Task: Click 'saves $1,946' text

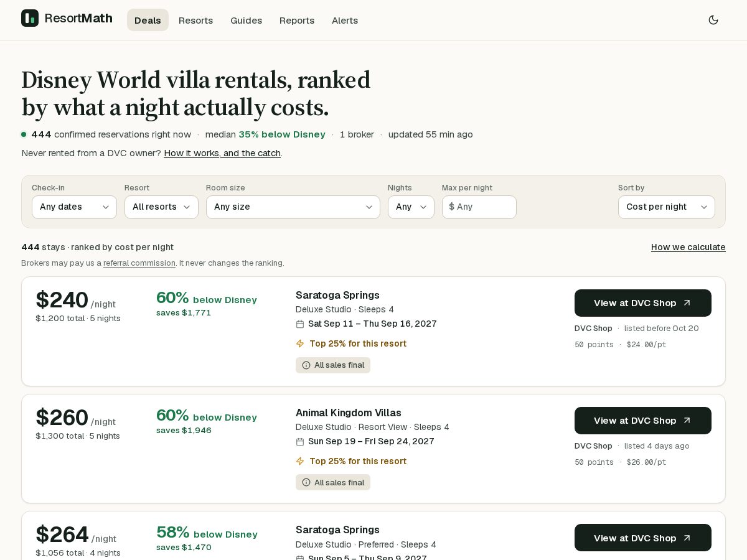Action: 184,431
